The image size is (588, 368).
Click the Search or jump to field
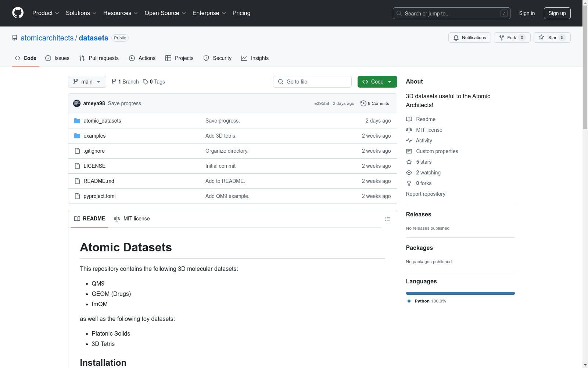[452, 13]
